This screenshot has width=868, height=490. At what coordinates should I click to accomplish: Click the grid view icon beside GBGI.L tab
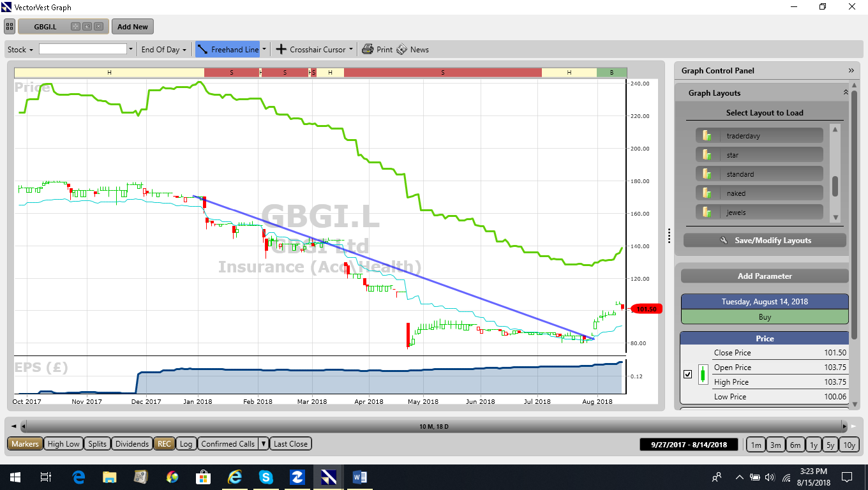click(x=9, y=27)
